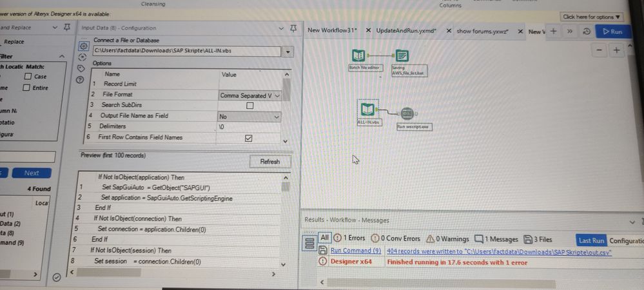This screenshot has width=644, height=290.
Task: Click the apply checkmark icon below the preview
Action: (x=57, y=278)
